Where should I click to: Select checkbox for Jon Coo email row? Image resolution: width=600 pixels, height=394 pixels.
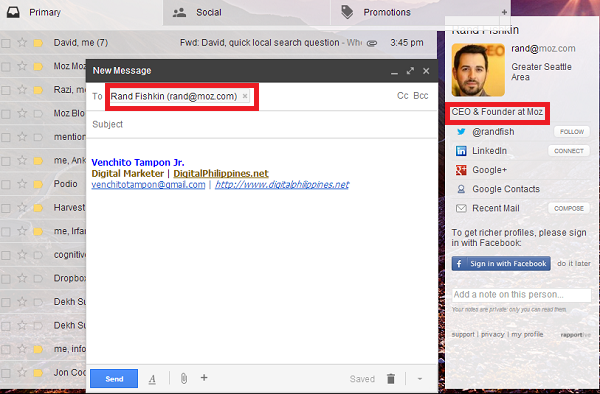[6, 373]
